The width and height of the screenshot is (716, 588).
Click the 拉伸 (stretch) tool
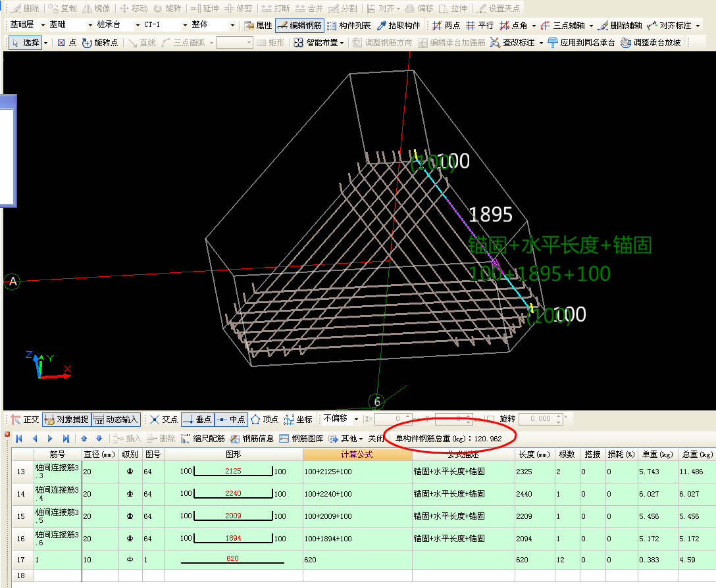tap(453, 8)
